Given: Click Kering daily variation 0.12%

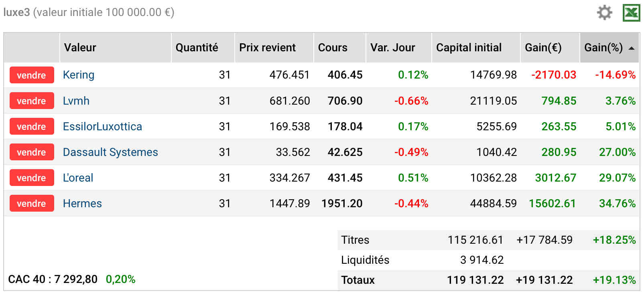Looking at the screenshot, I should (413, 75).
